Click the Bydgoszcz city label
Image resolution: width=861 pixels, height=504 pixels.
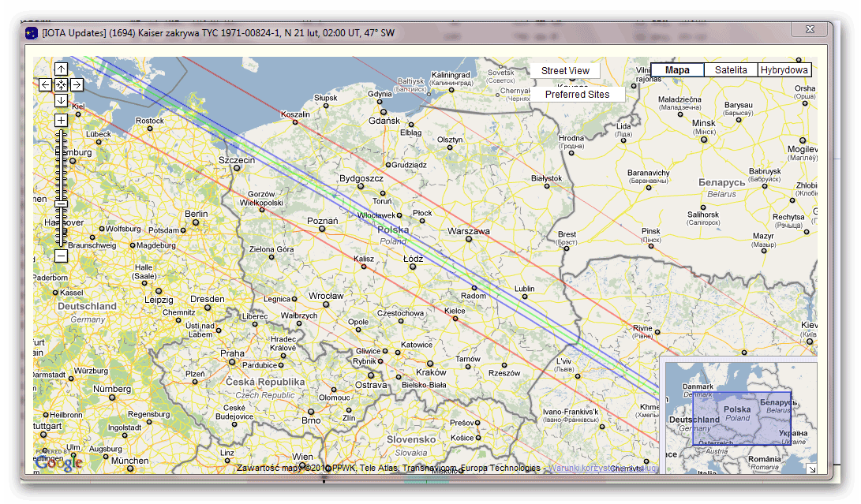361,178
